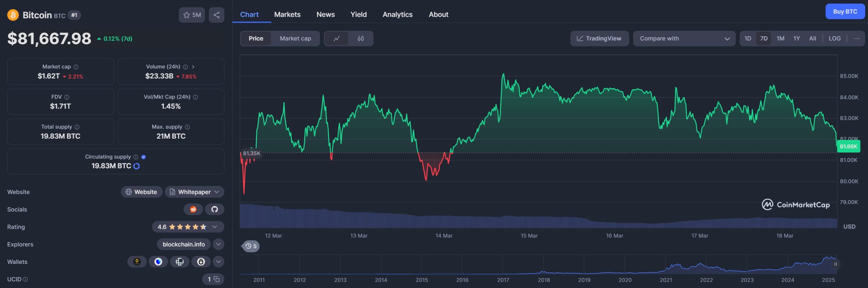Click the verified supply checkmark badge
This screenshot has height=288, width=868.
pos(143,157)
